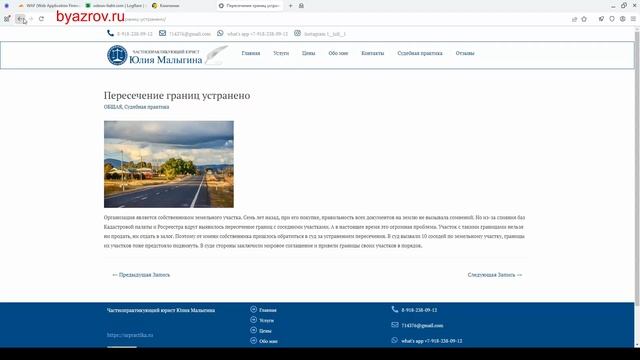Click the footer what's app number link
640x360 pixels.
(x=432, y=341)
